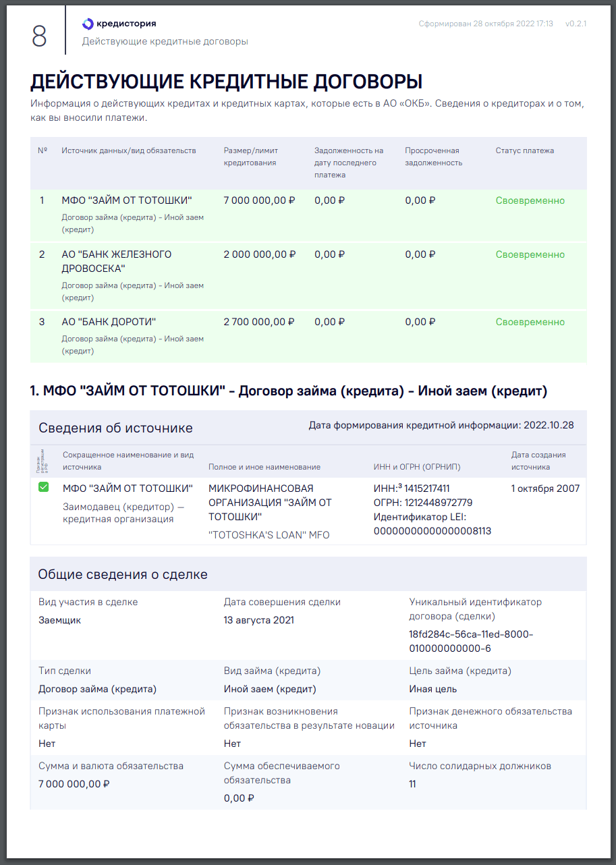The image size is (616, 865).
Task: Click the "Заемщик" participation value
Action: 60,620
